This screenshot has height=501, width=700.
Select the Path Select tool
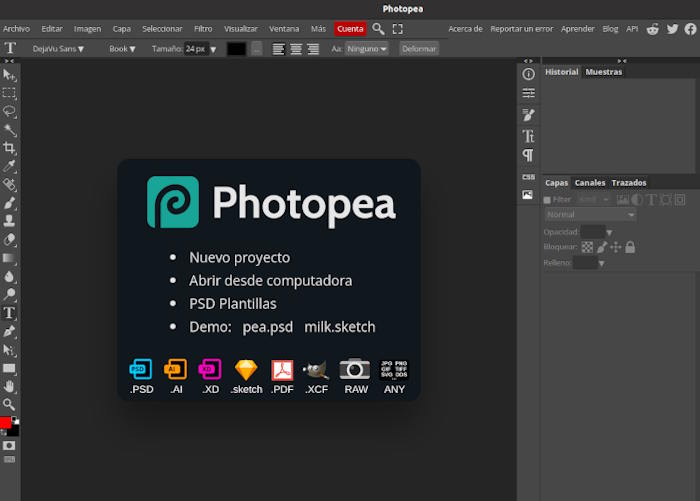point(9,350)
